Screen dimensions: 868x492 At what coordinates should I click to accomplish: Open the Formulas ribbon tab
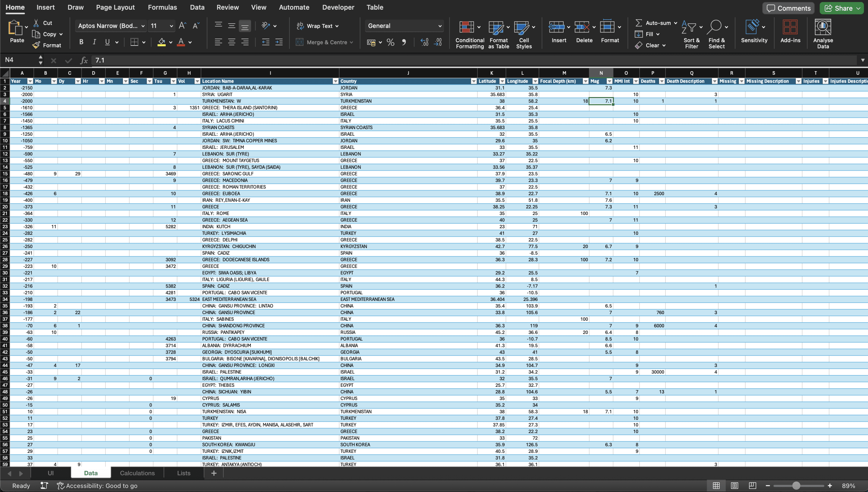tap(162, 8)
